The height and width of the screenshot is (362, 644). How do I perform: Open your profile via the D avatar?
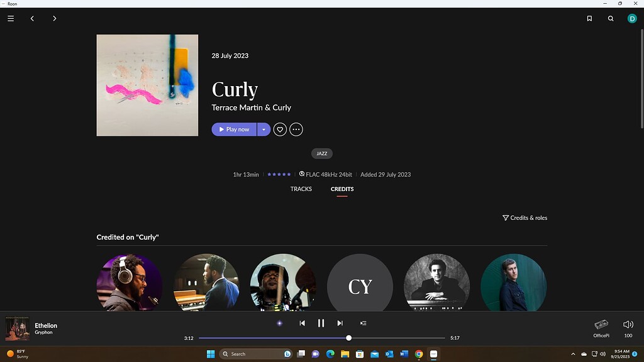[x=631, y=18]
